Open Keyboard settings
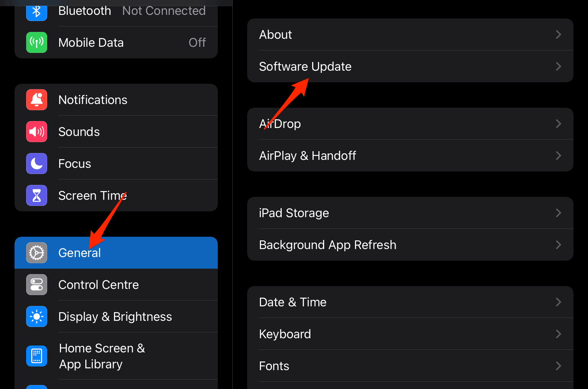 (x=410, y=334)
